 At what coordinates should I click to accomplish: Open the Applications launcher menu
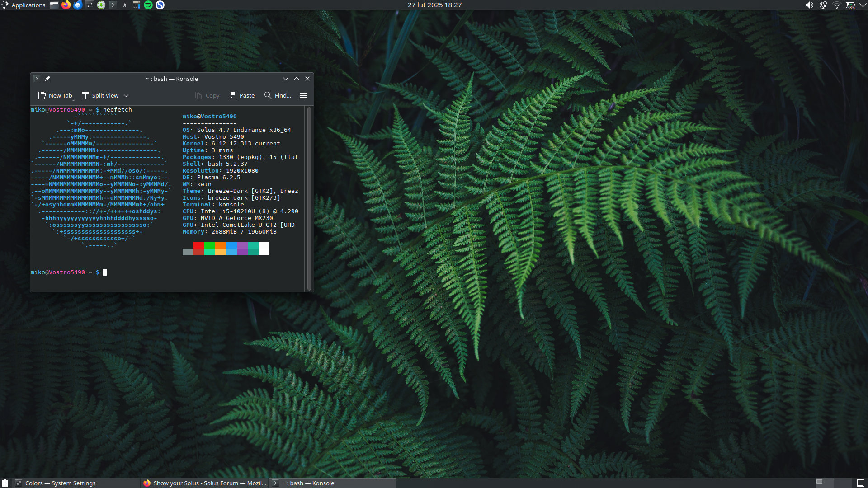click(x=24, y=5)
